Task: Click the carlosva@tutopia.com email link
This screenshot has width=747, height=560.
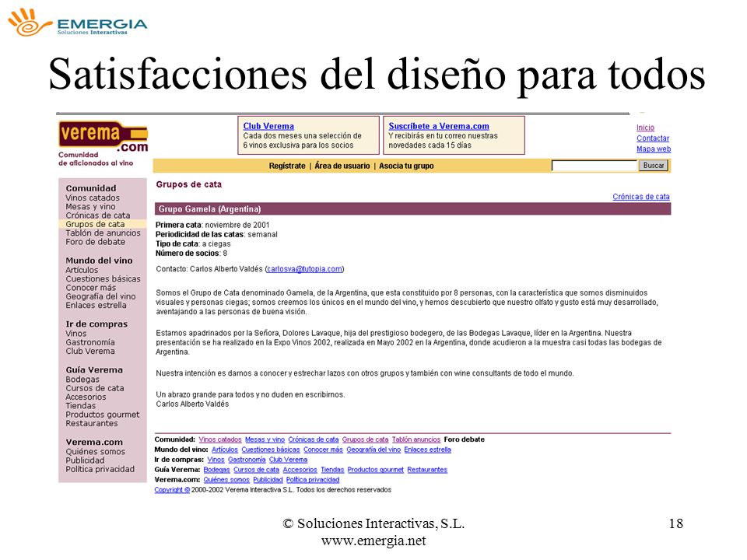Action: 304,269
